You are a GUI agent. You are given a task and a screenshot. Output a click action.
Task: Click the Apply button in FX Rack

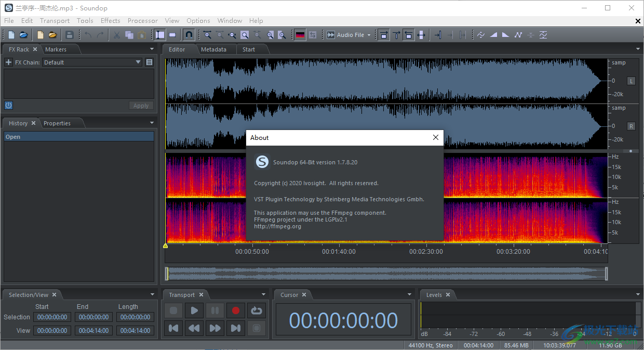141,106
